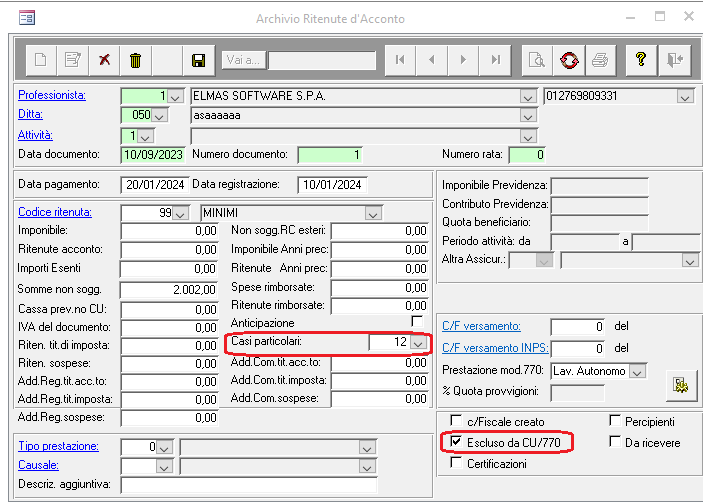Open the Causale link
This screenshot has width=703, height=502.
coord(38,465)
